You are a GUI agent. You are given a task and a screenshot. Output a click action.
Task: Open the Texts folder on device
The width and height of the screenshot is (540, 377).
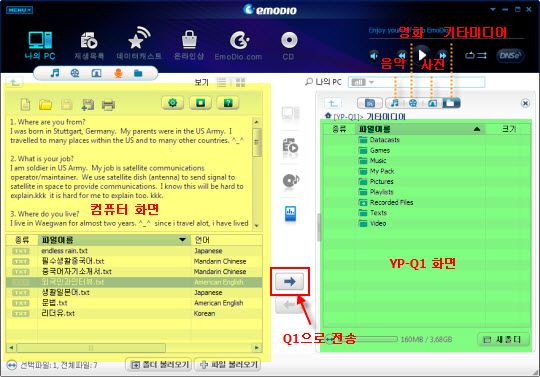coord(373,213)
